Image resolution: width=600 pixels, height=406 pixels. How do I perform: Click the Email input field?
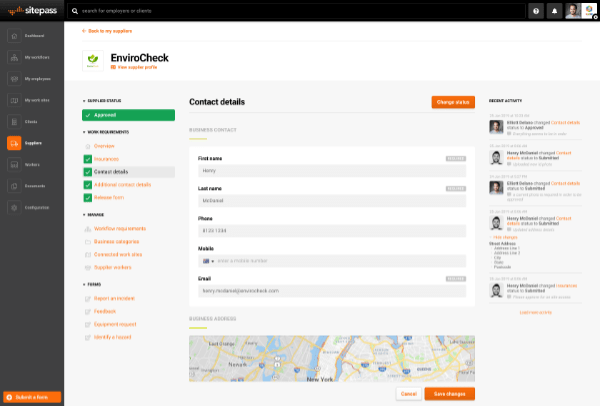pos(332,291)
